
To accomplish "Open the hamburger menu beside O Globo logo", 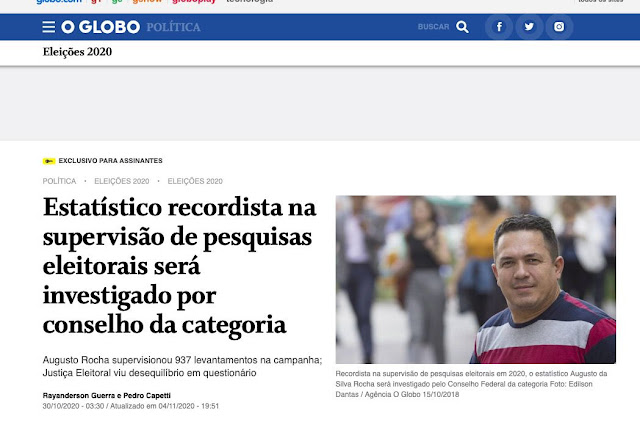I will click(49, 27).
